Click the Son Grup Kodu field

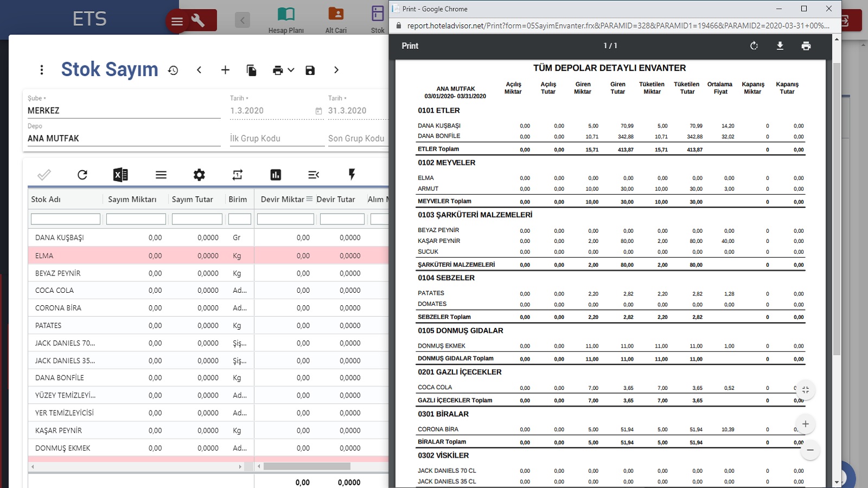pos(357,138)
